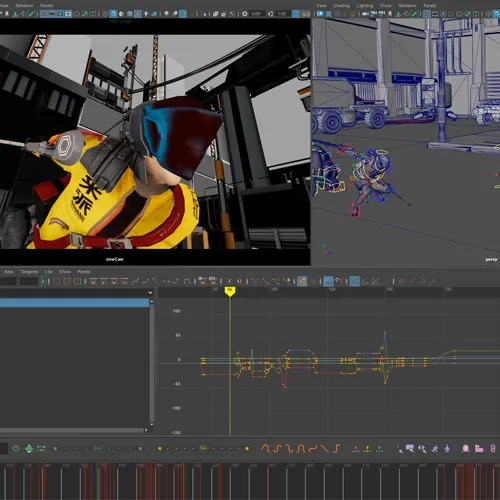Click the outliner horizontal scroll right arrow
The width and height of the screenshot is (500, 500).
point(146,430)
